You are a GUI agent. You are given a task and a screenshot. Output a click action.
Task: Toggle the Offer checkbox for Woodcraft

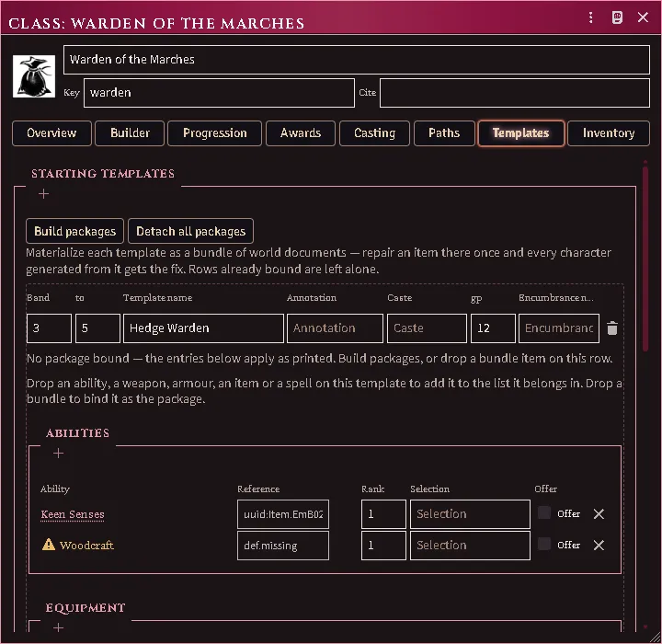pos(544,545)
